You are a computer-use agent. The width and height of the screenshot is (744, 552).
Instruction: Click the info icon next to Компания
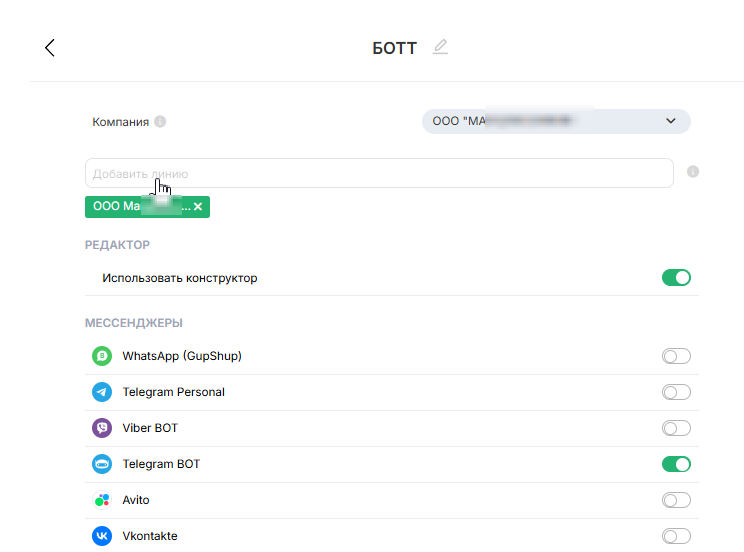tap(160, 122)
